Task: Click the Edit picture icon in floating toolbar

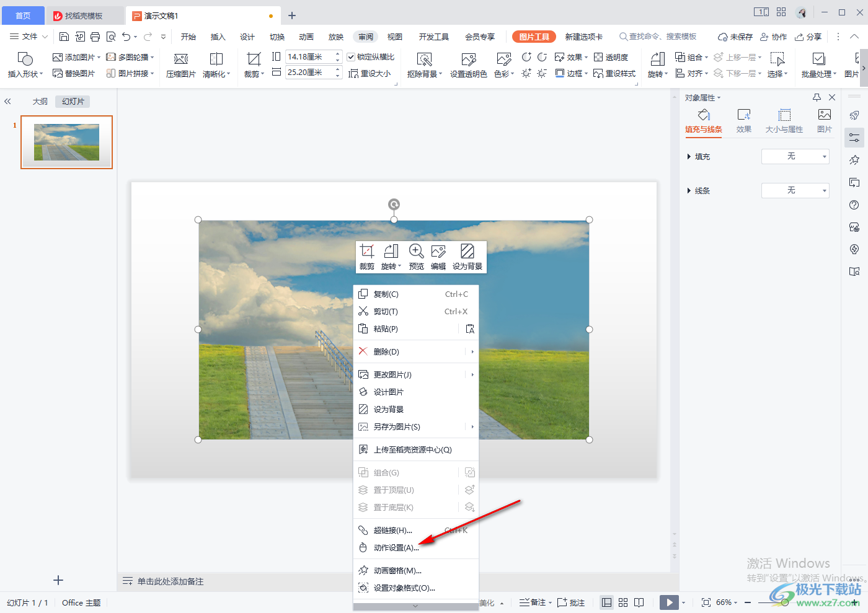Action: tap(438, 251)
